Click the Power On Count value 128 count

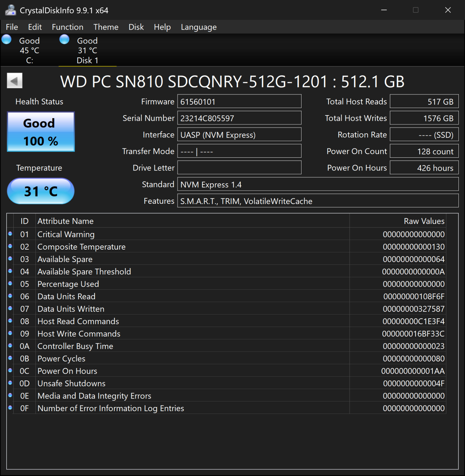click(x=424, y=151)
